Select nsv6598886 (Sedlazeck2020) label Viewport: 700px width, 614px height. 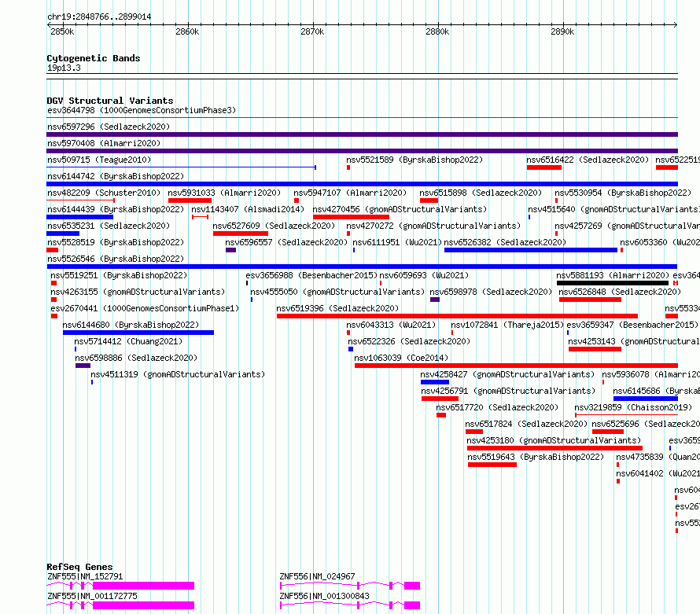point(136,358)
